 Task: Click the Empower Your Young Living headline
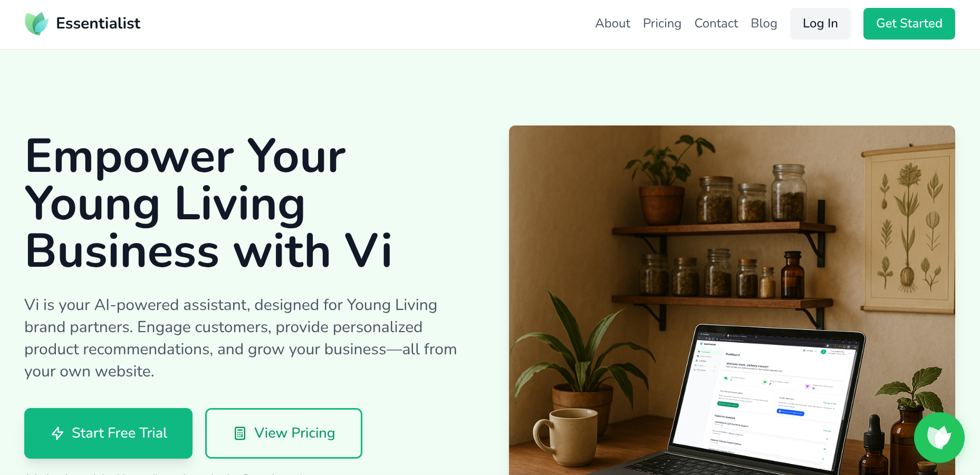[209, 203]
